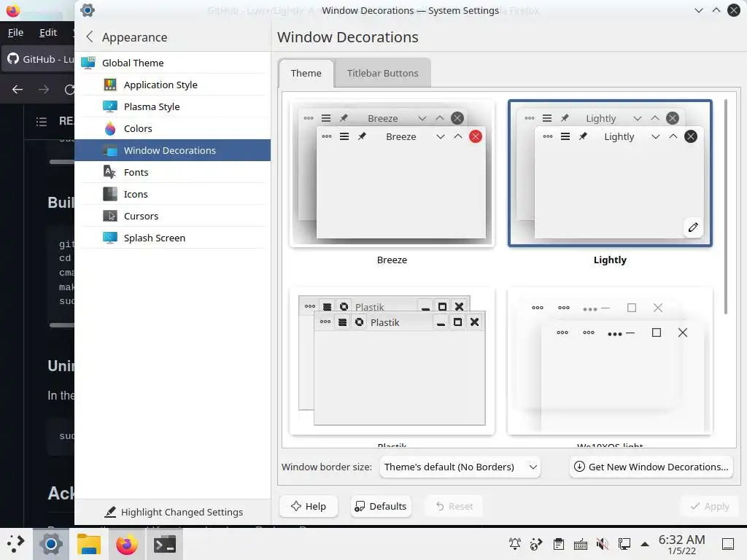This screenshot has width=747, height=560.
Task: Switch to the Theme tab
Action: tap(306, 74)
